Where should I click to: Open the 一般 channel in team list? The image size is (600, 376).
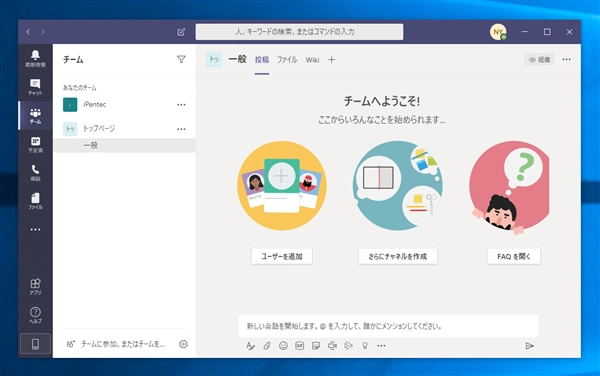[x=124, y=145]
